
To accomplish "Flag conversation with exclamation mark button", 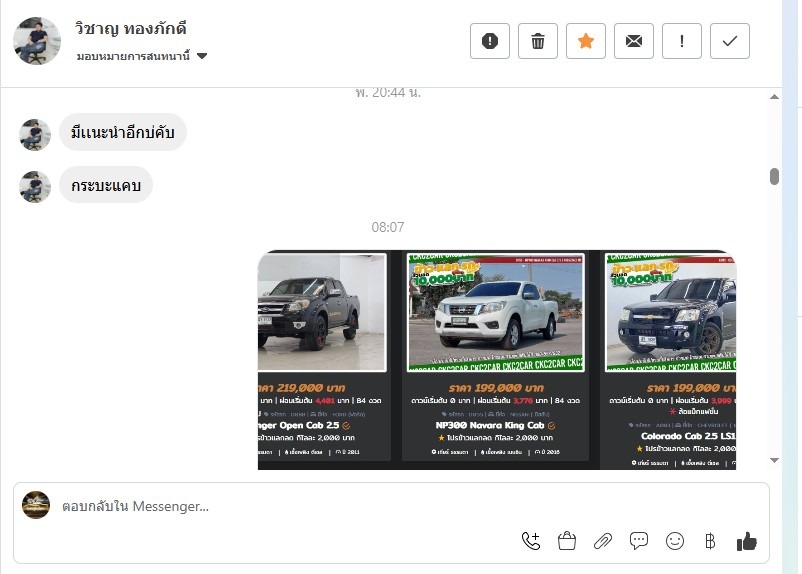I will [682, 41].
